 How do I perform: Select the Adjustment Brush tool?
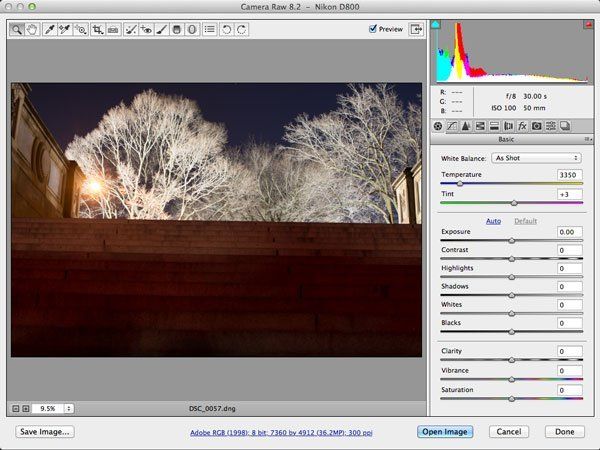pos(161,29)
